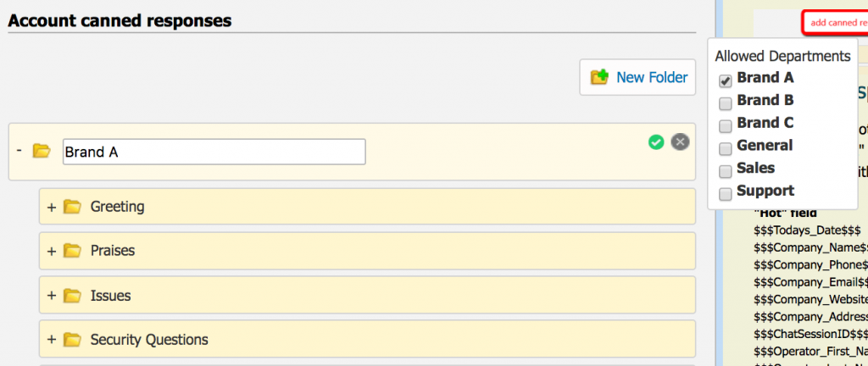The width and height of the screenshot is (868, 366).
Task: Check the General department checkbox
Action: click(x=726, y=149)
